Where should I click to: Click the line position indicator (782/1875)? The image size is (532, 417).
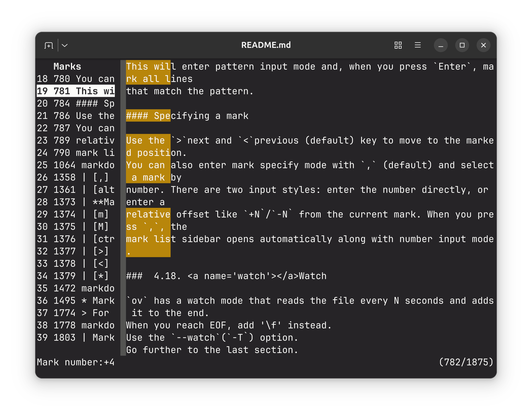(466, 362)
